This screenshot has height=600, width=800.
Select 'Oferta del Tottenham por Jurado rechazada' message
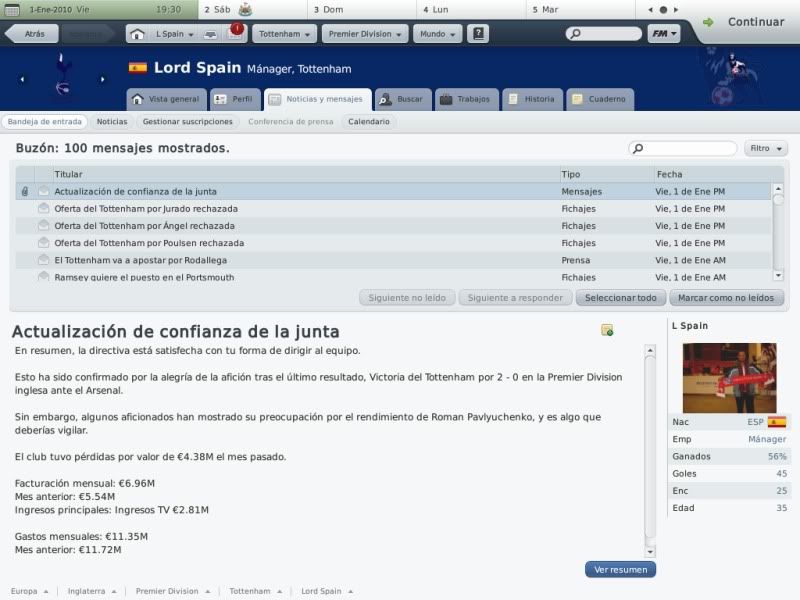393,209
